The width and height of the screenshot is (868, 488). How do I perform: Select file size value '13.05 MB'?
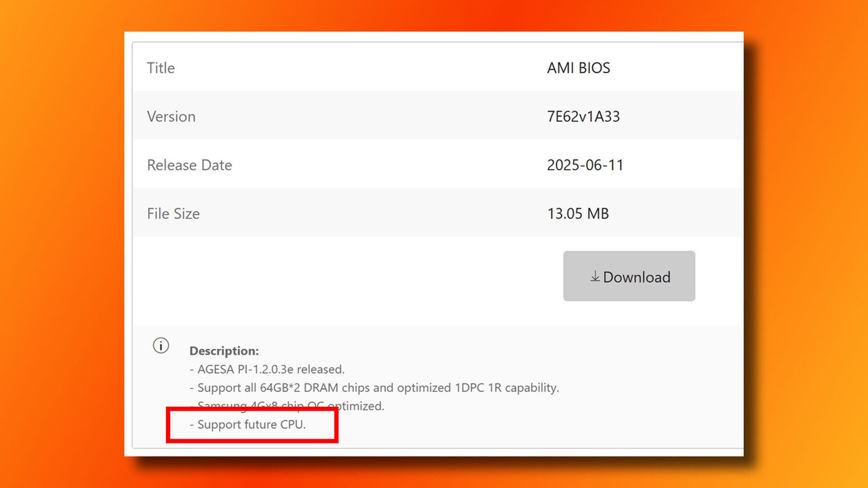click(x=578, y=214)
